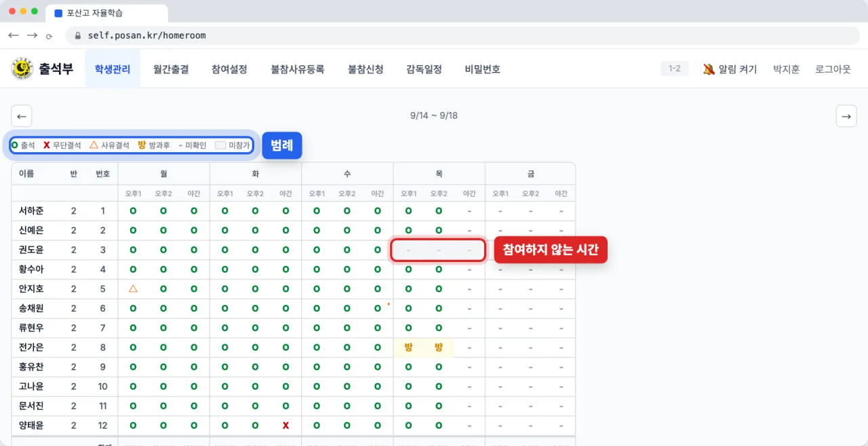This screenshot has height=446, width=868.
Task: Click the address bar URL field
Action: pos(463,35)
